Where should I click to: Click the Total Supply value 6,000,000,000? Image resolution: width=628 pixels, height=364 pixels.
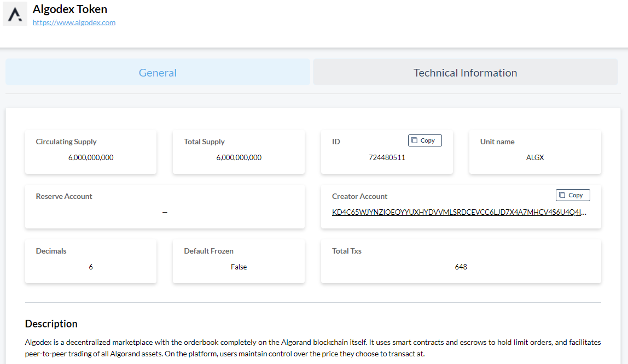pyautogui.click(x=239, y=157)
